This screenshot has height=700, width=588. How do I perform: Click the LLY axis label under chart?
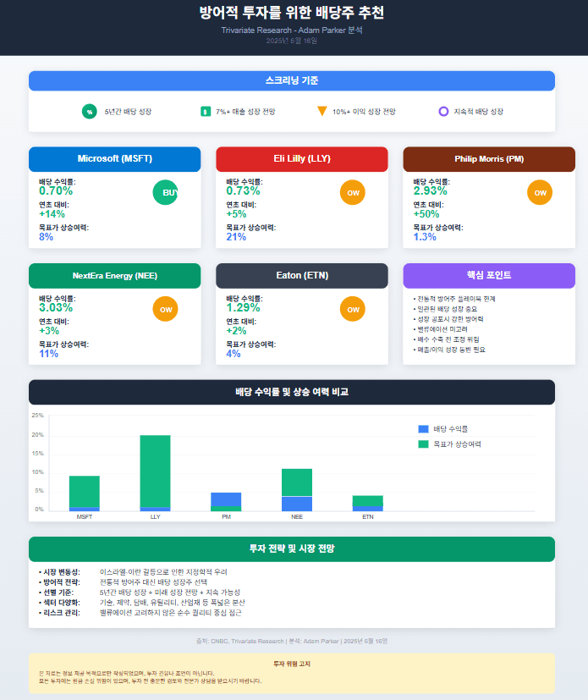pyautogui.click(x=156, y=517)
